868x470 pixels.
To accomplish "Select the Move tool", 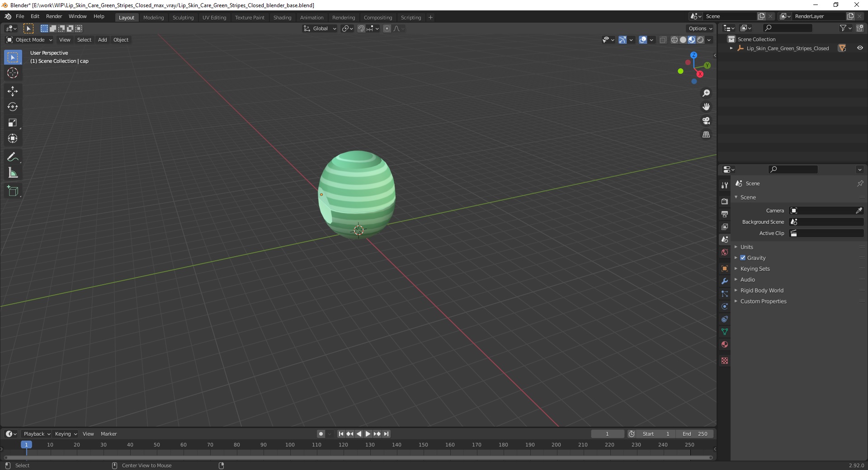I will (13, 91).
